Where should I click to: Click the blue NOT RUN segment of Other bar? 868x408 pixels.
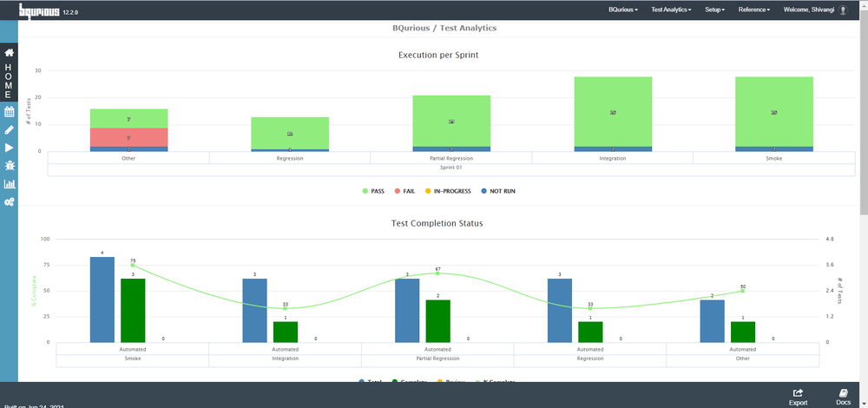[129, 149]
